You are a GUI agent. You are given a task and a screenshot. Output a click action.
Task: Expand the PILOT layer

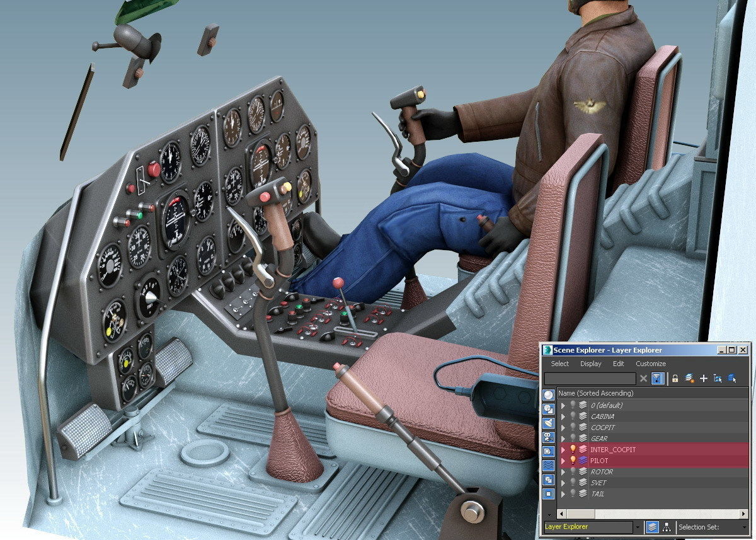563,461
